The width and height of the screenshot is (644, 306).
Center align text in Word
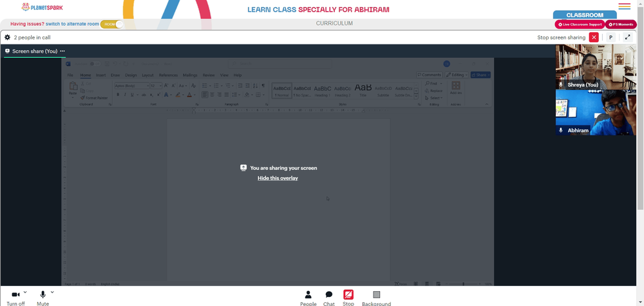pyautogui.click(x=212, y=95)
